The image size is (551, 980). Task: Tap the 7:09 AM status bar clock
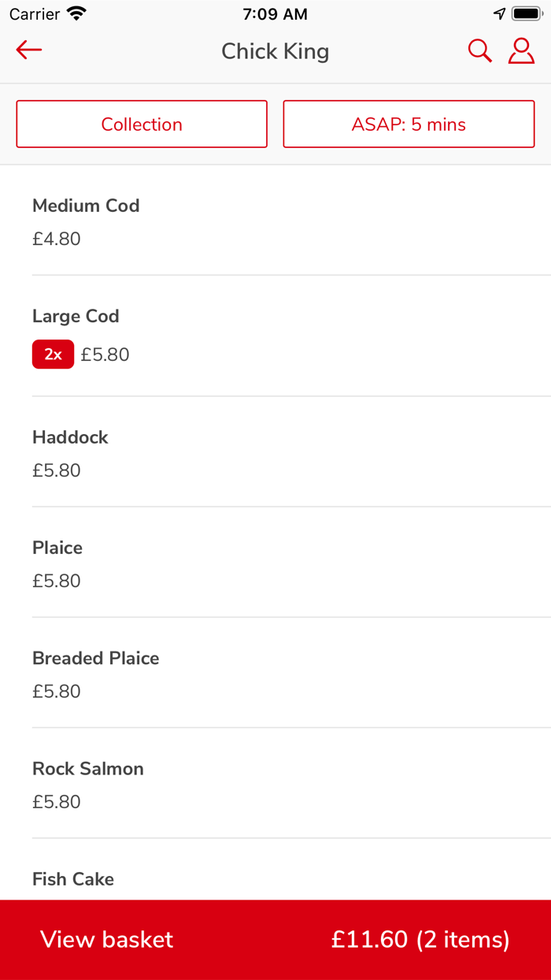(275, 14)
